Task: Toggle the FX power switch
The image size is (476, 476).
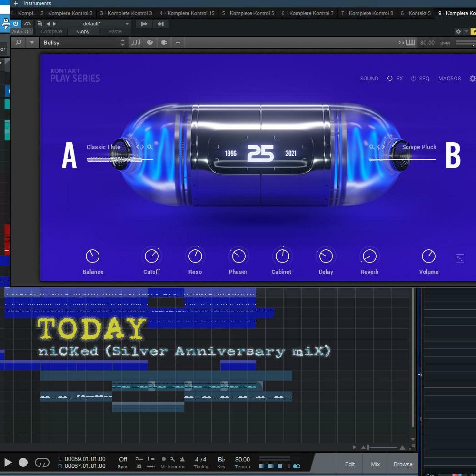Action: pos(390,79)
